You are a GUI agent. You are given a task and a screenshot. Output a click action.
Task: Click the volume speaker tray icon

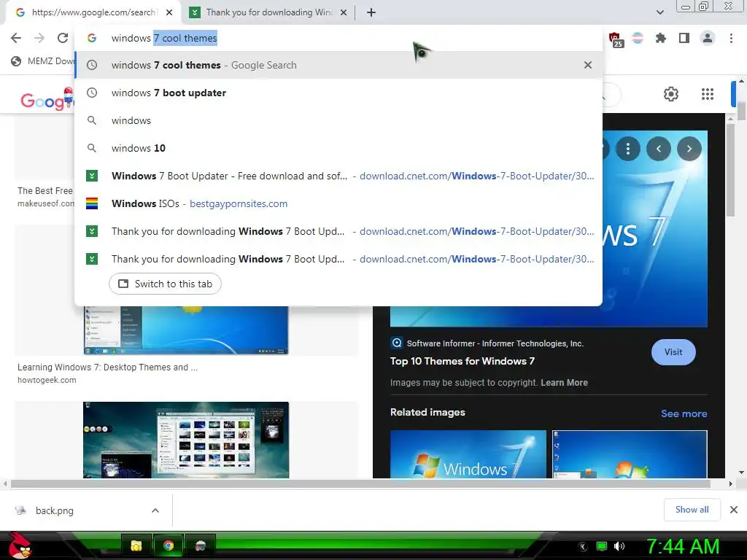pos(619,546)
